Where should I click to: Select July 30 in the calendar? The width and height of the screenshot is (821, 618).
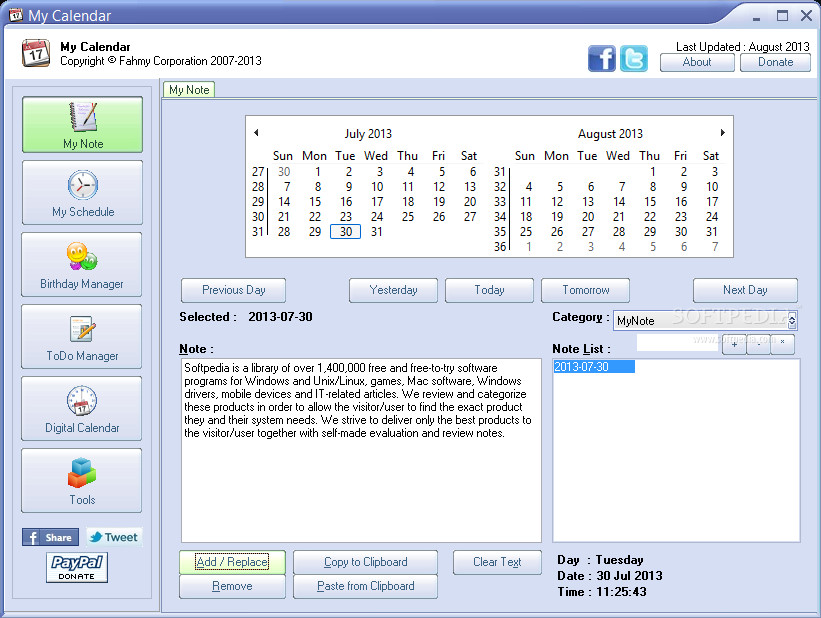pos(346,231)
